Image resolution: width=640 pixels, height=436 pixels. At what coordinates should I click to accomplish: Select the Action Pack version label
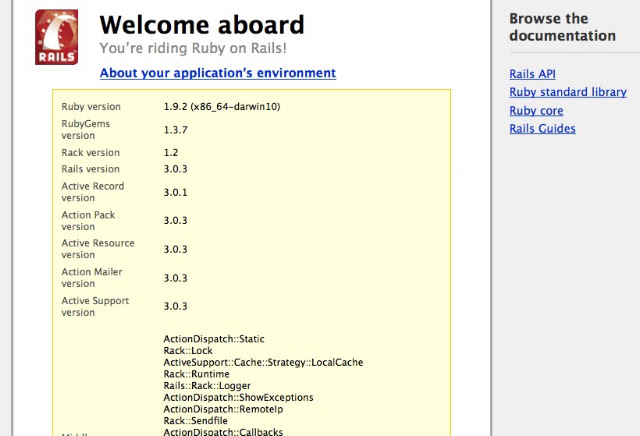[x=88, y=220]
